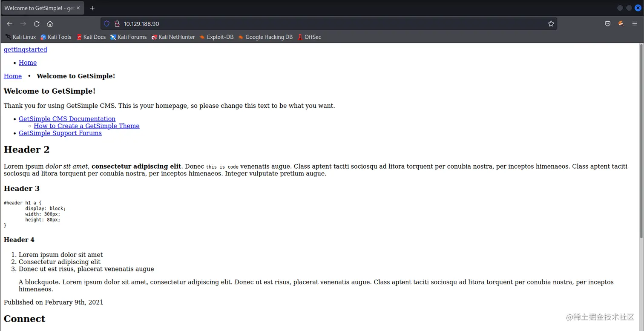Open the Exploit-DB bookmark
644x331 pixels.
click(x=216, y=37)
